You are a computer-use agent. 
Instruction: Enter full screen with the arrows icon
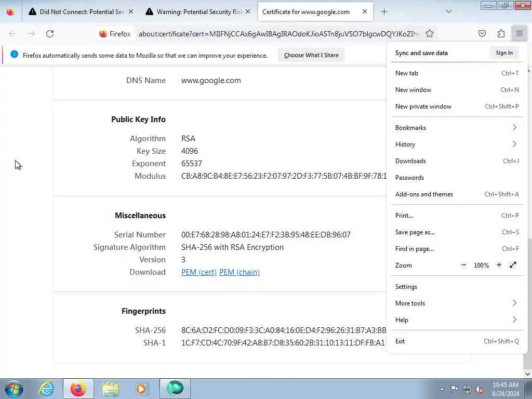pyautogui.click(x=513, y=265)
